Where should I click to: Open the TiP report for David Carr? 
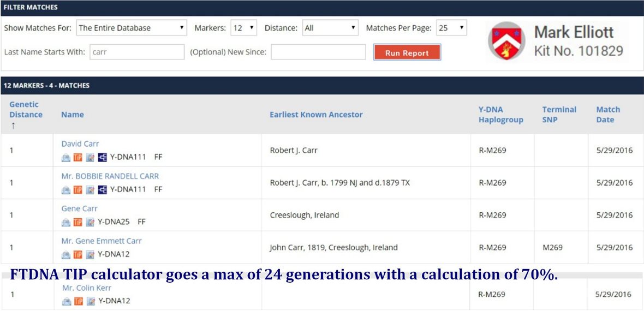click(77, 158)
